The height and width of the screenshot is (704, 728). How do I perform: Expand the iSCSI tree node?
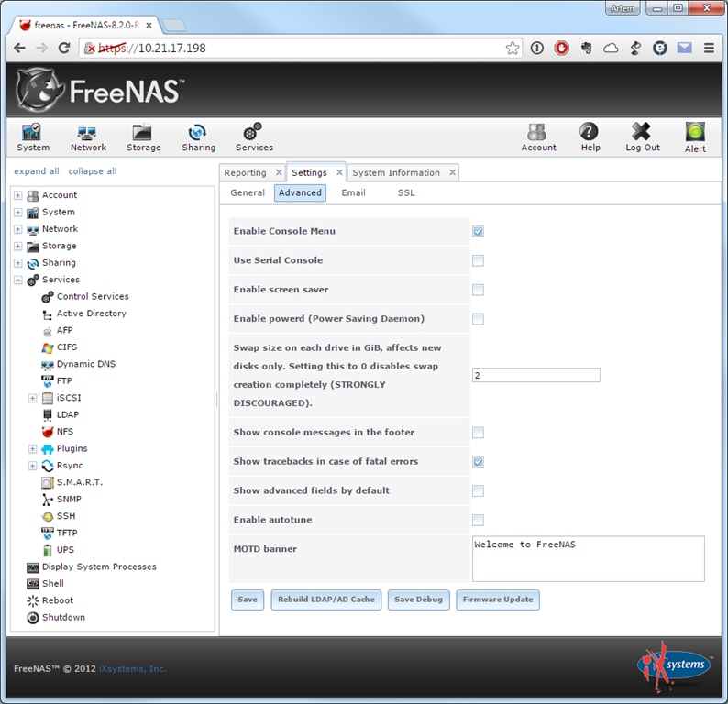[32, 398]
